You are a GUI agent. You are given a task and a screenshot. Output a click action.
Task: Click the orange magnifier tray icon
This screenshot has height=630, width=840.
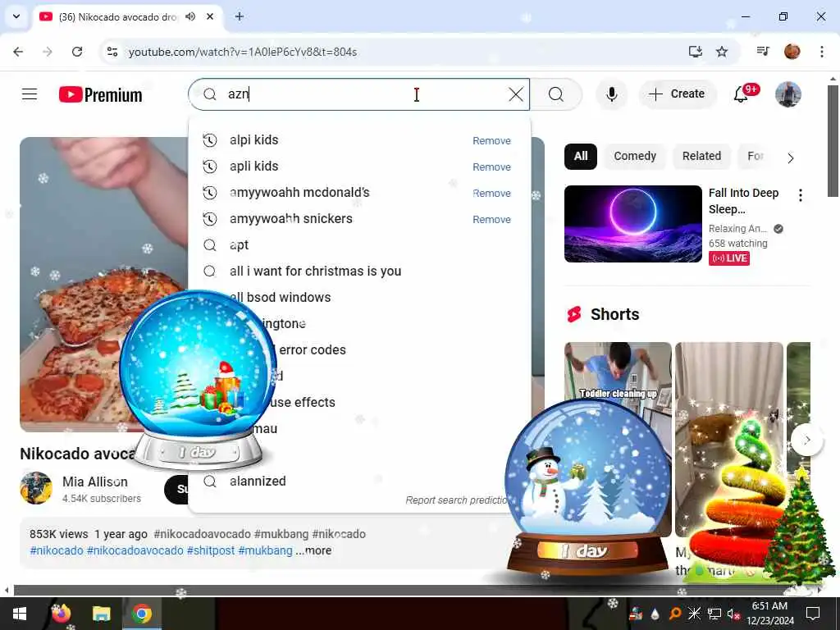(675, 614)
